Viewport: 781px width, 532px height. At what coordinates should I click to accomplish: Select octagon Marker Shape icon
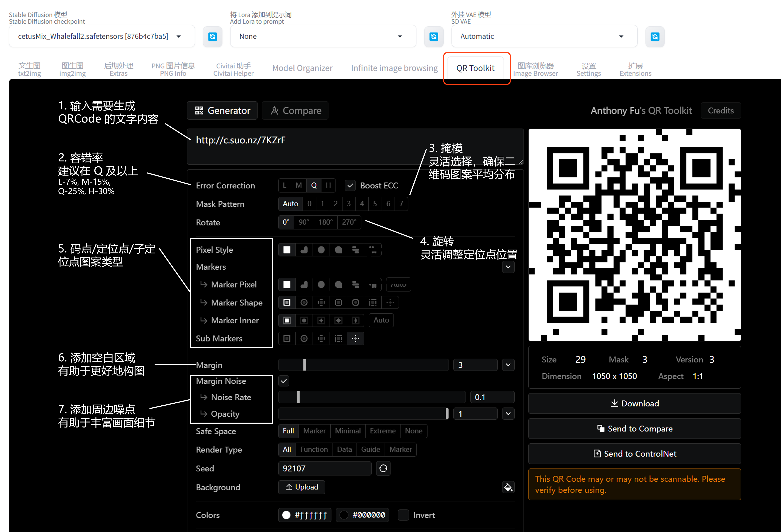pos(356,302)
